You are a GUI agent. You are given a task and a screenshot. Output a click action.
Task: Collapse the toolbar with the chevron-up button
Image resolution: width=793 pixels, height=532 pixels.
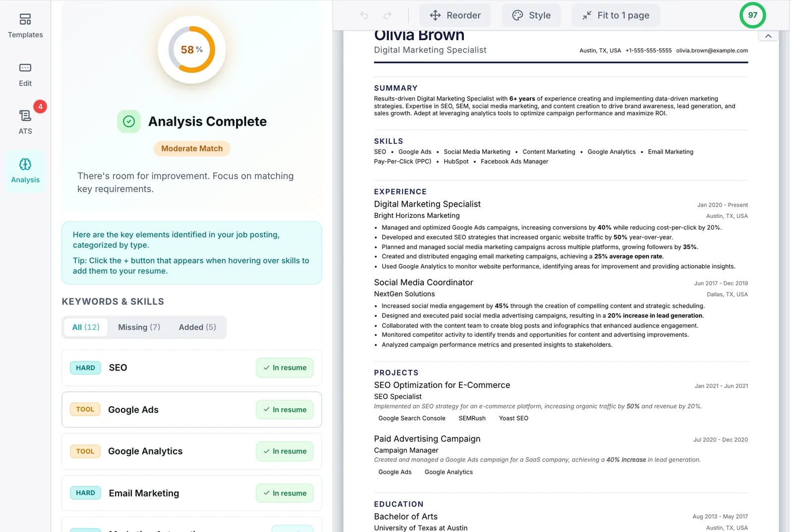[768, 36]
